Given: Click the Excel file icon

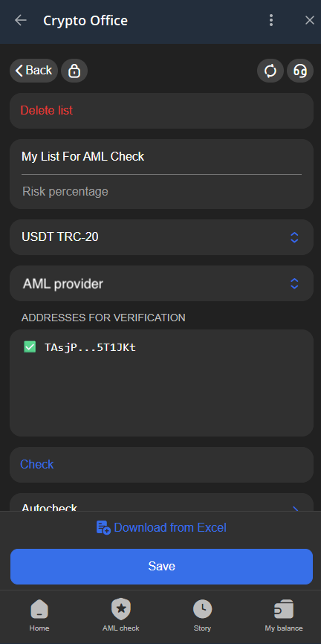Looking at the screenshot, I should [103, 527].
